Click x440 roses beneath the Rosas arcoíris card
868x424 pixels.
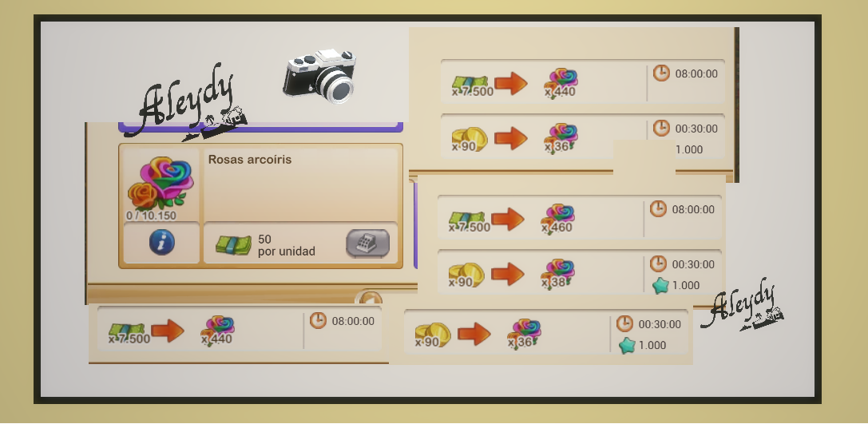coord(217,331)
